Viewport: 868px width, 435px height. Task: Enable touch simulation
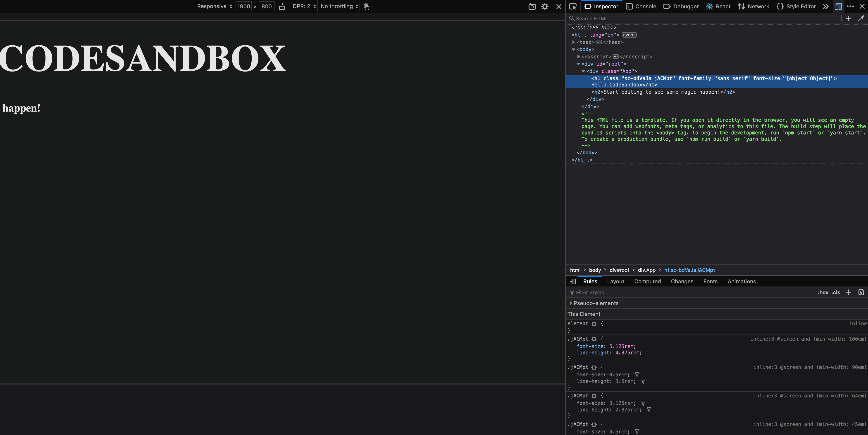tap(367, 6)
